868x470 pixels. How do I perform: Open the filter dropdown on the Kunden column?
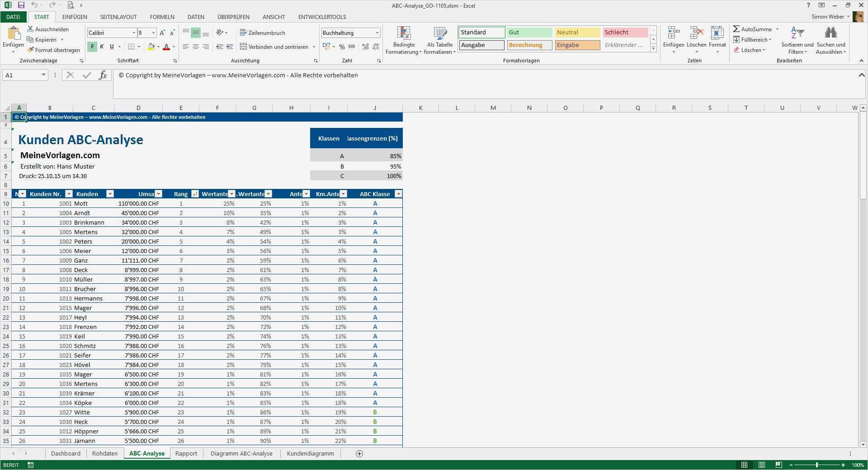click(110, 194)
